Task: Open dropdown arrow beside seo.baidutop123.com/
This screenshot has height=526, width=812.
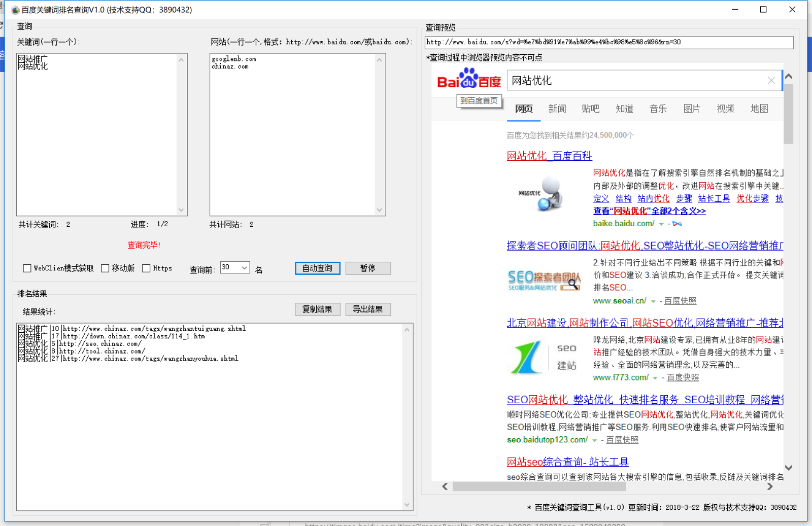Action: (594, 440)
